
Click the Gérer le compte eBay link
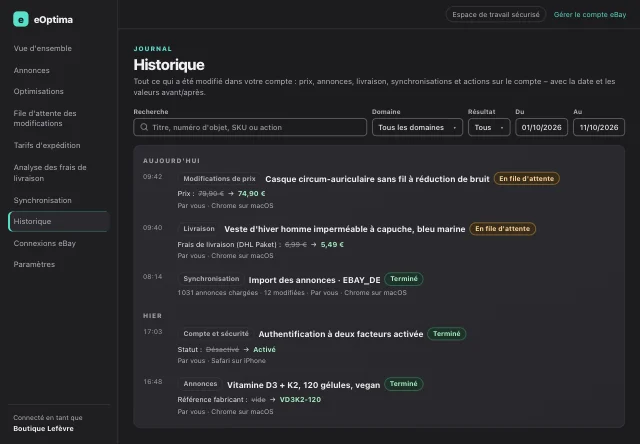pos(590,15)
